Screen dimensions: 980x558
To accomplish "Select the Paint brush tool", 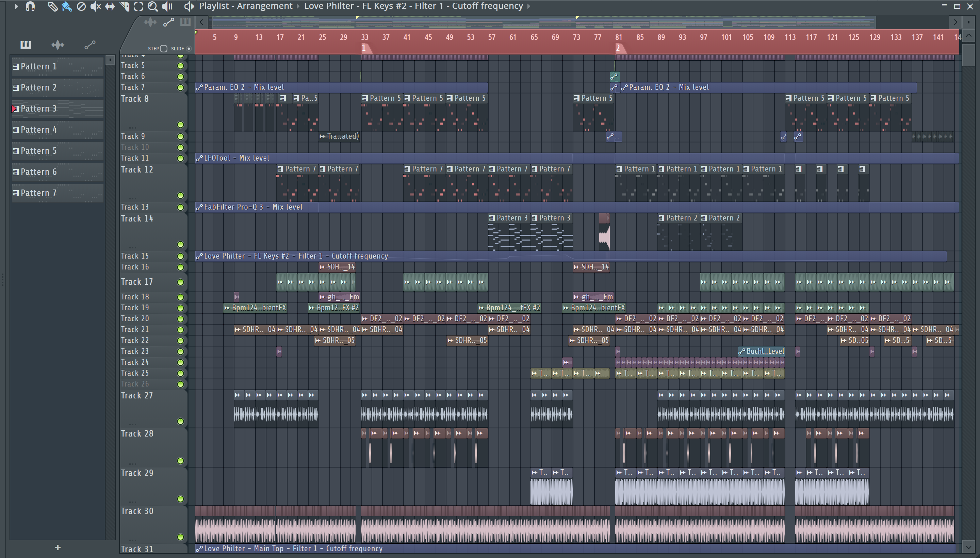I will [x=67, y=6].
